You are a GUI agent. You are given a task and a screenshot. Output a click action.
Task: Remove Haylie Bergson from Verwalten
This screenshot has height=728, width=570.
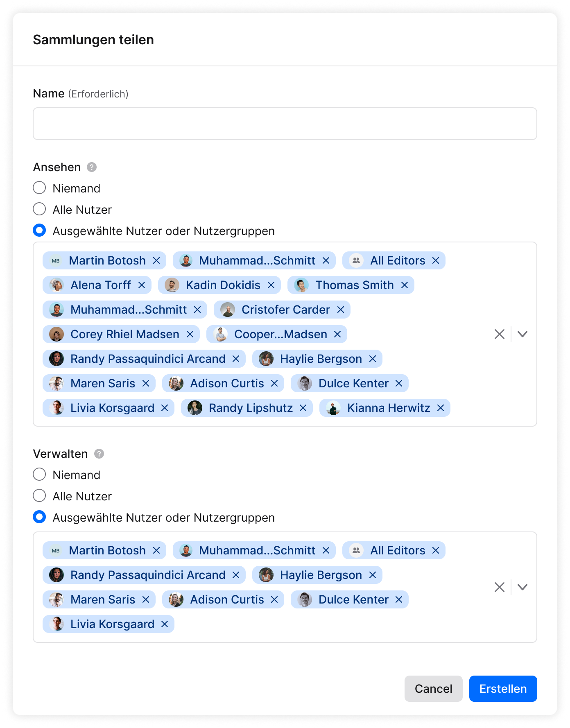(373, 575)
